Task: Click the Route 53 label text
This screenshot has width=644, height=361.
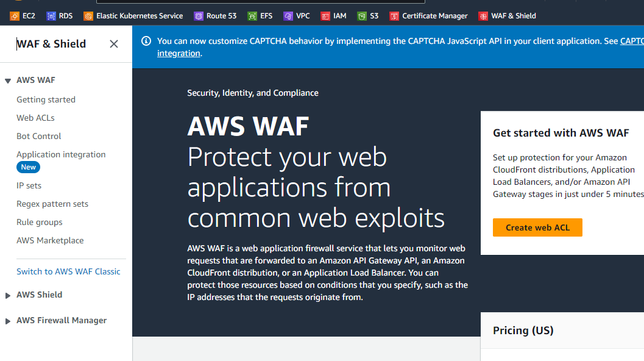Action: tap(221, 16)
